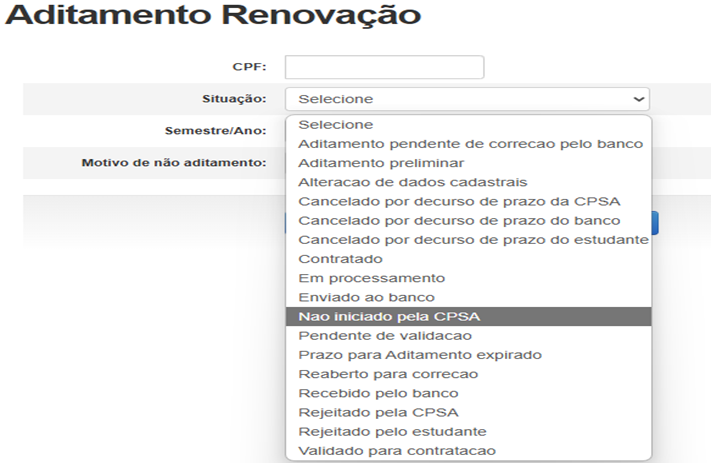Screen dimensions: 711x463
Task: Choose the 'Contratado' status option
Action: pos(340,259)
